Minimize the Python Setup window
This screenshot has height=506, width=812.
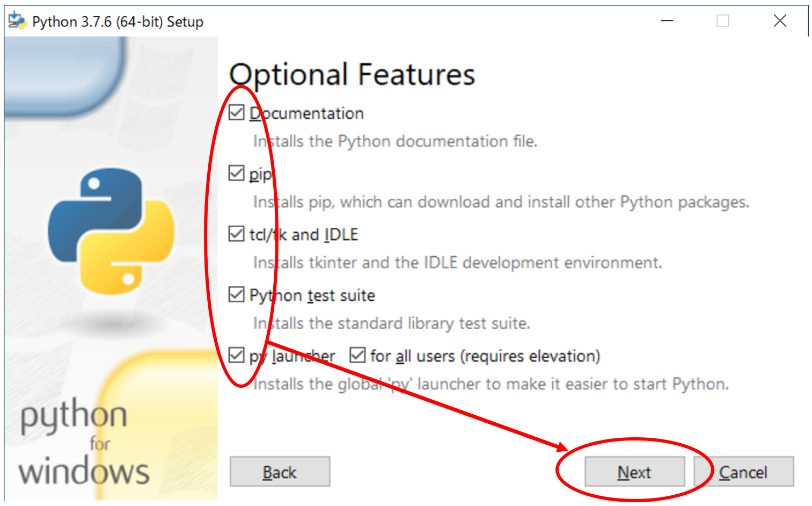click(x=667, y=21)
